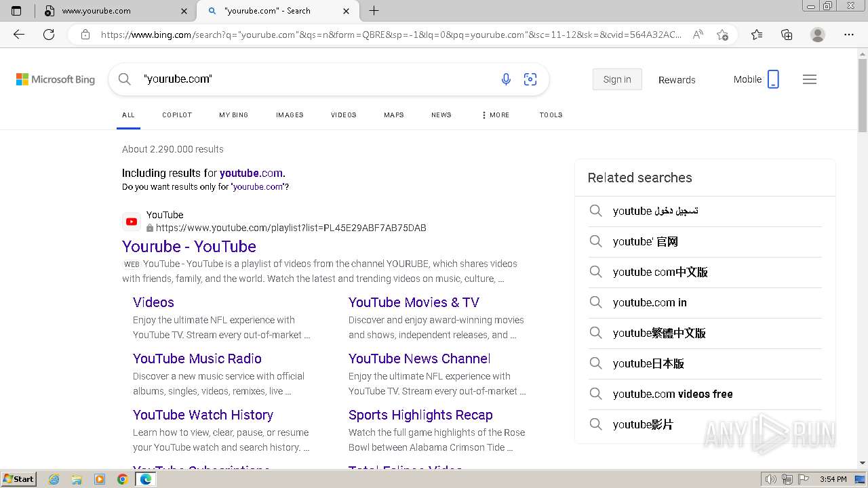Switch to the MY BING tab
This screenshot has width=868, height=488.
[234, 115]
